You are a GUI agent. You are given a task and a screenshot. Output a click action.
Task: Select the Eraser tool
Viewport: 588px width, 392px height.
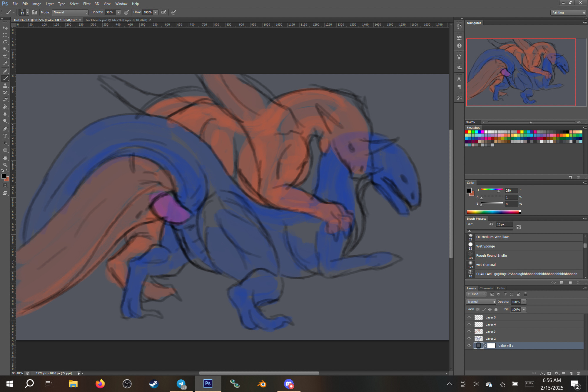pos(5,100)
